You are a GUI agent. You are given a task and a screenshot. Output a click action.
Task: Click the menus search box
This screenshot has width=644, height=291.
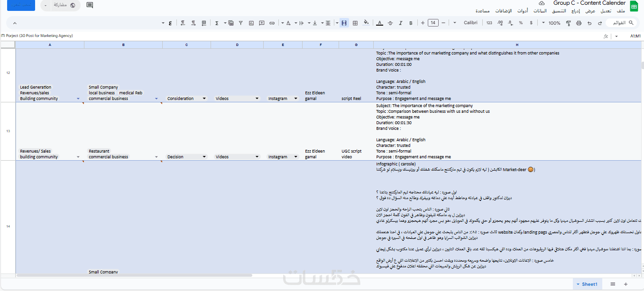click(621, 23)
